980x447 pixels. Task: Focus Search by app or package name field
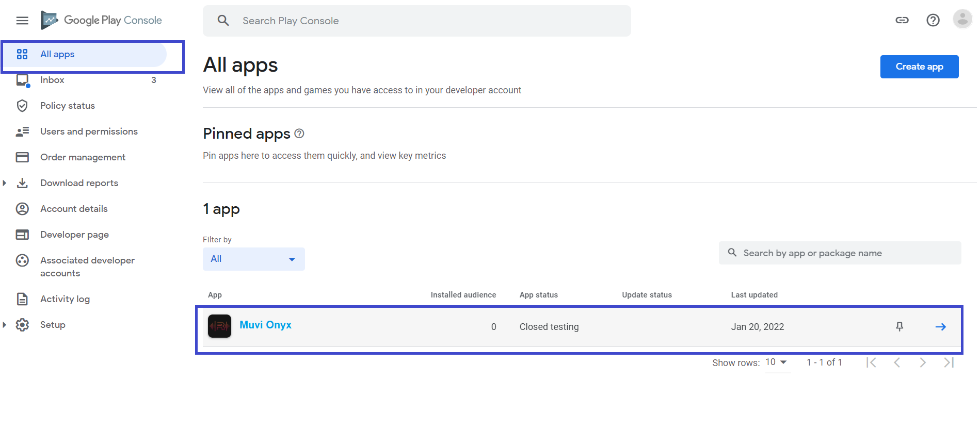[x=840, y=253]
